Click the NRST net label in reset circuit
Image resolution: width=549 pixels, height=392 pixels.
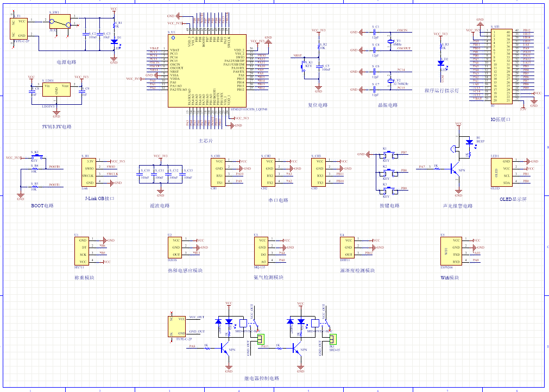pos(297,55)
